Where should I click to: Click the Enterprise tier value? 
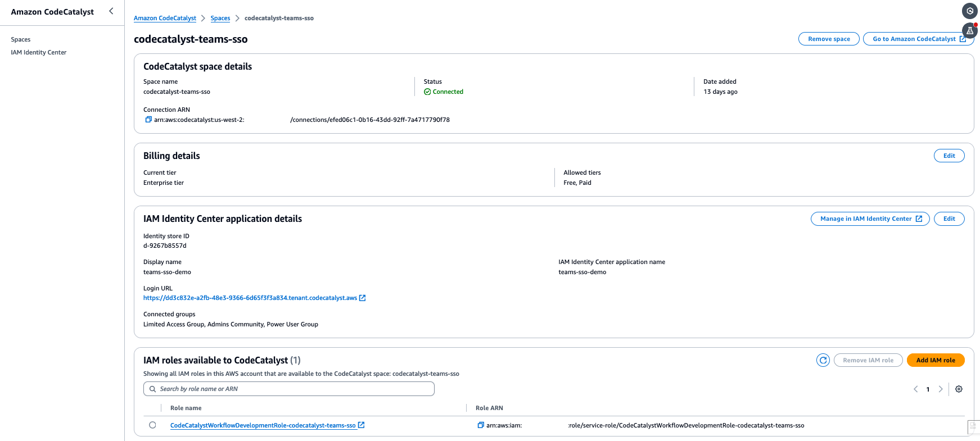164,183
